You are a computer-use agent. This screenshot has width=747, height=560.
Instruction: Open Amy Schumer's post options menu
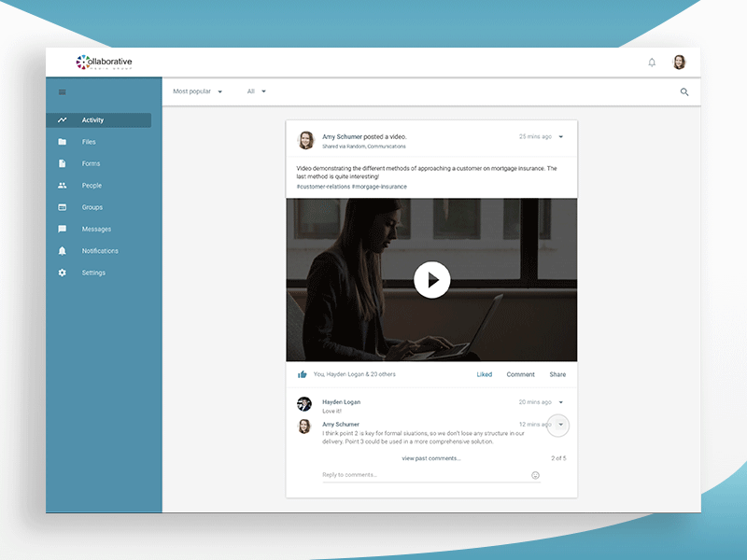[560, 136]
